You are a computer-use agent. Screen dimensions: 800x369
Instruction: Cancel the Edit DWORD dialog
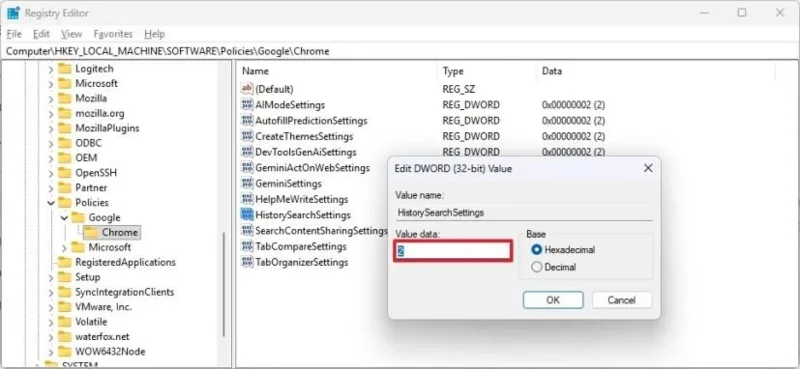(621, 300)
